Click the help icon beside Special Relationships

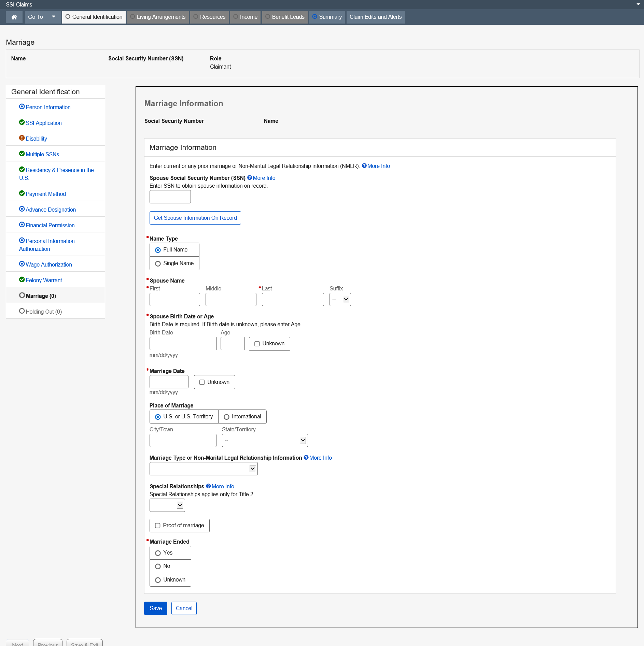[208, 486]
